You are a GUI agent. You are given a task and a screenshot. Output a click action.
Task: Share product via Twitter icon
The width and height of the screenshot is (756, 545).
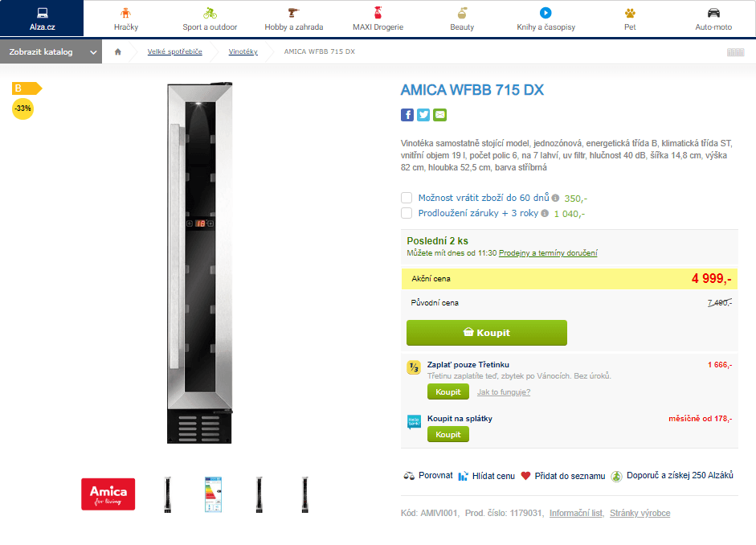click(x=423, y=115)
